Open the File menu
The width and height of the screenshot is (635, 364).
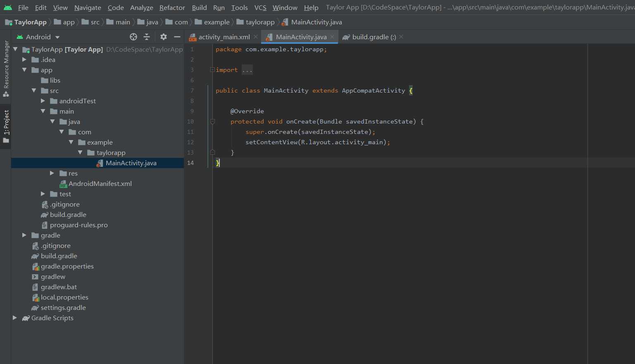(24, 7)
